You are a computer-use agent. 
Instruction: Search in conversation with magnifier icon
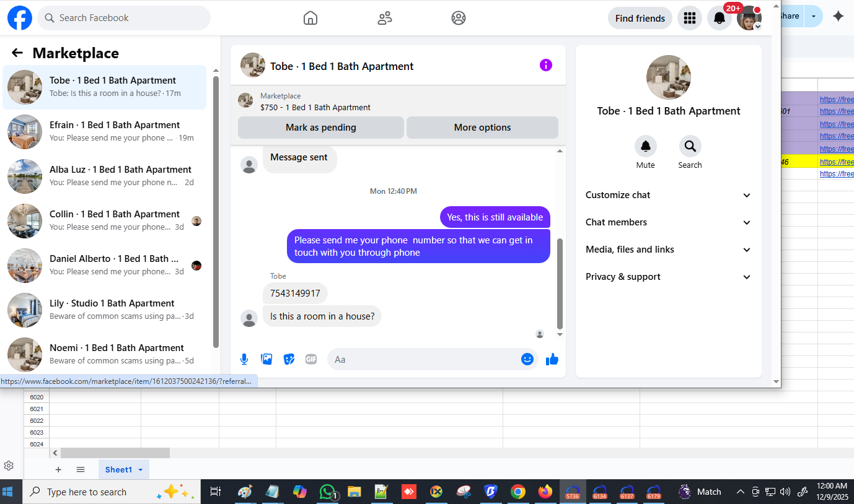tap(690, 146)
